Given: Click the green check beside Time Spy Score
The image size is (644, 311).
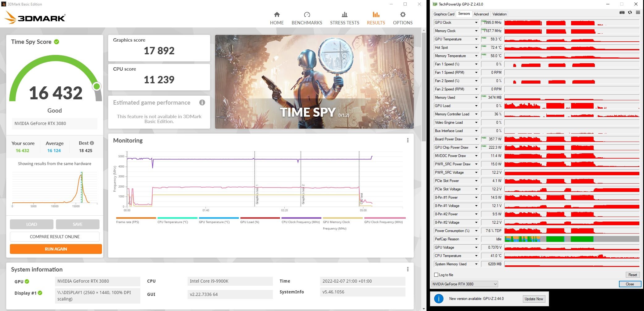Looking at the screenshot, I should click(x=57, y=42).
